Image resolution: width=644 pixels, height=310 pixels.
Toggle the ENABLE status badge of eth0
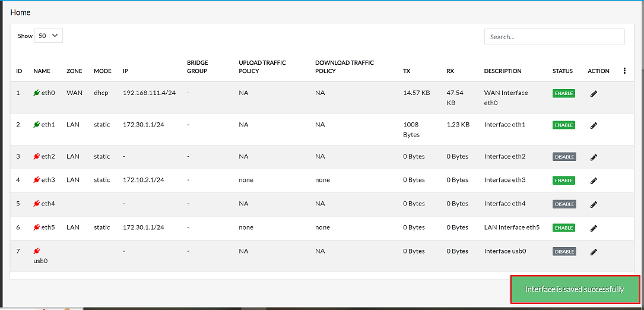click(x=564, y=93)
